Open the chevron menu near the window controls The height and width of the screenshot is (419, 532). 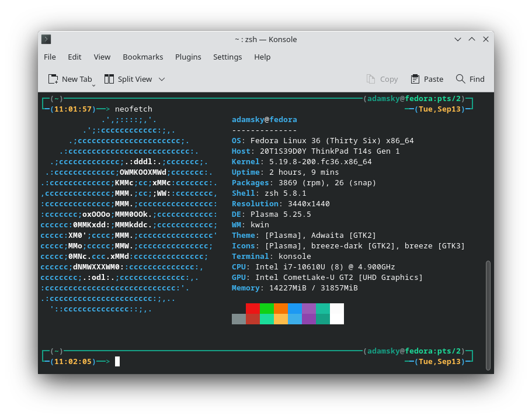(x=458, y=39)
